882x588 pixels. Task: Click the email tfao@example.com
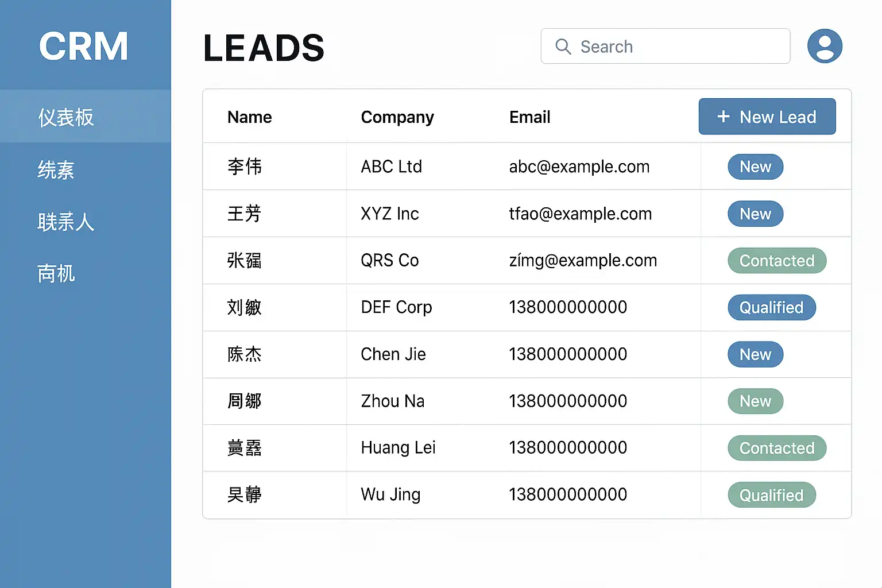[x=581, y=214]
